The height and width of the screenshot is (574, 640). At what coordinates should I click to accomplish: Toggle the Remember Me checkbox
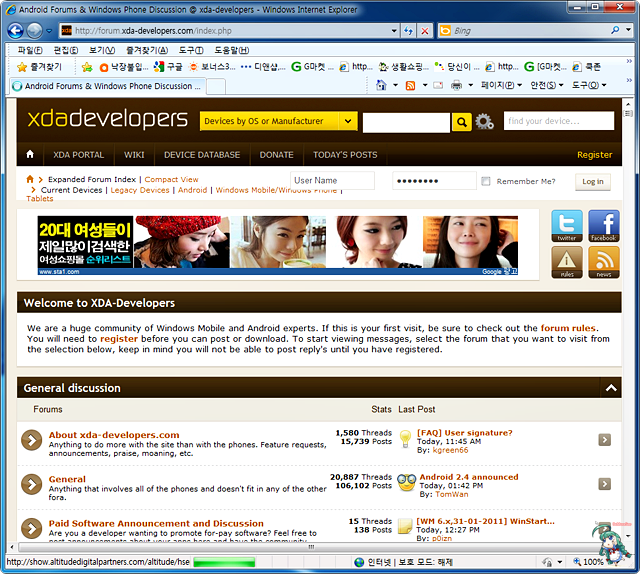coord(486,181)
